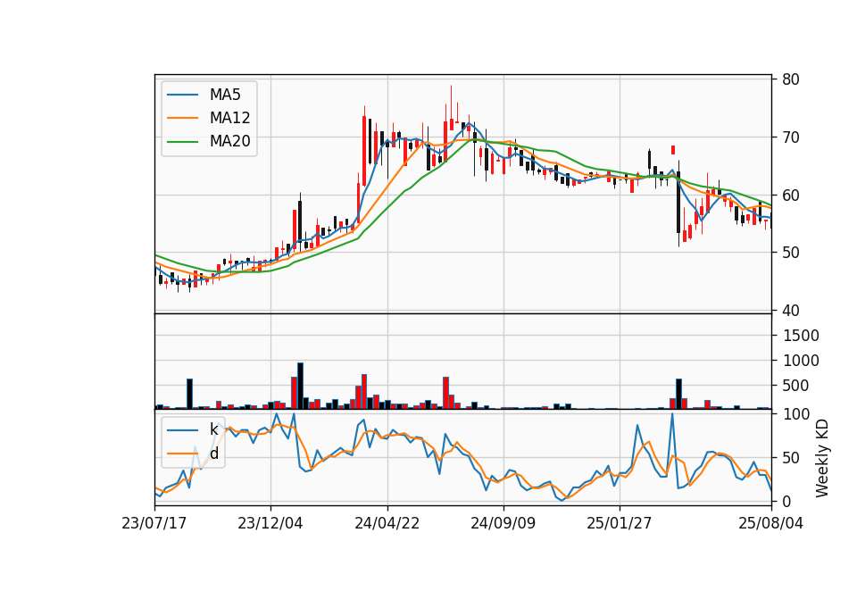Click the MA20 legend label
The height and width of the screenshot is (616, 857).
coord(229,142)
